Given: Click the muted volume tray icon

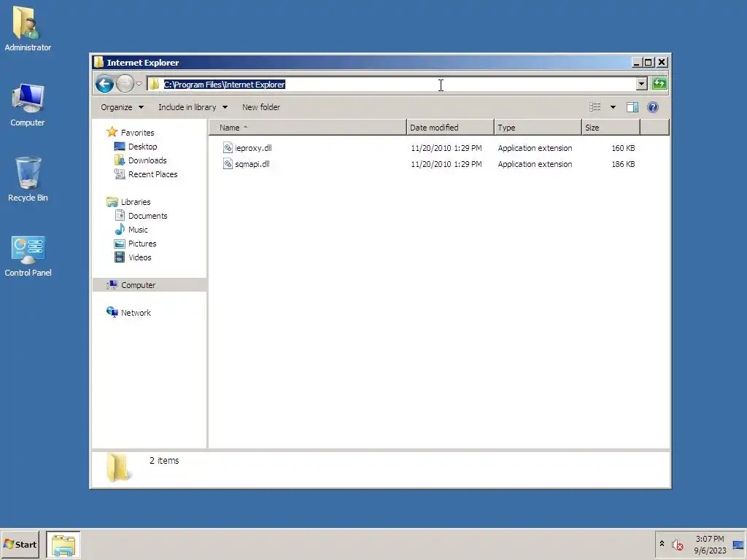Looking at the screenshot, I should point(677,544).
